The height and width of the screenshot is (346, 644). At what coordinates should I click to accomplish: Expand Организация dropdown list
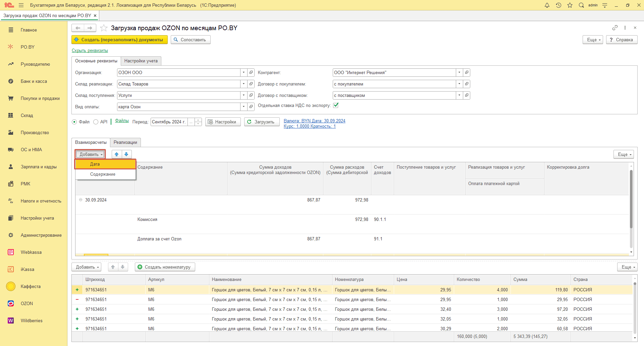pyautogui.click(x=244, y=72)
